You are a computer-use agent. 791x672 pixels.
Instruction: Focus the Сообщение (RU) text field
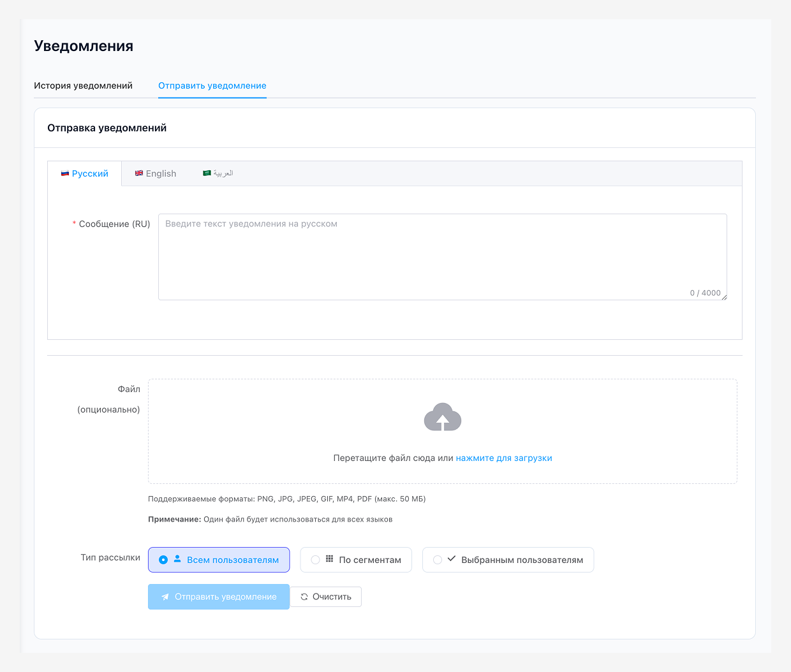click(x=442, y=256)
